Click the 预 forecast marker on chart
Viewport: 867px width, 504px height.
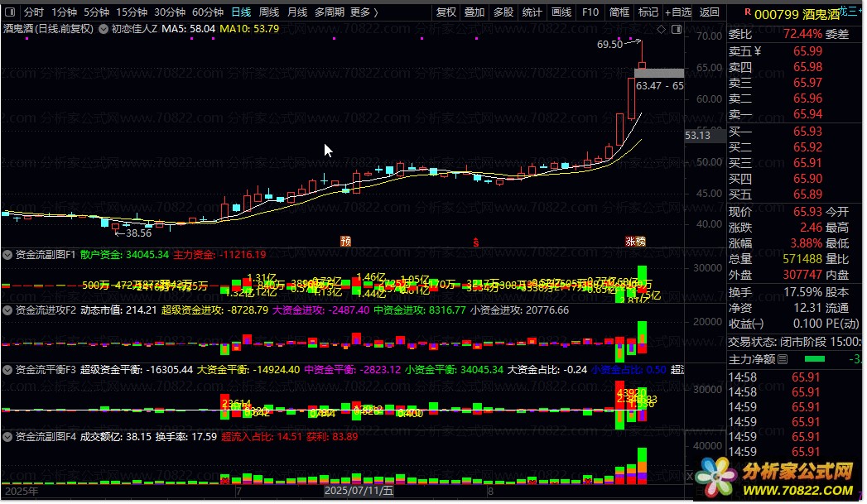[345, 241]
